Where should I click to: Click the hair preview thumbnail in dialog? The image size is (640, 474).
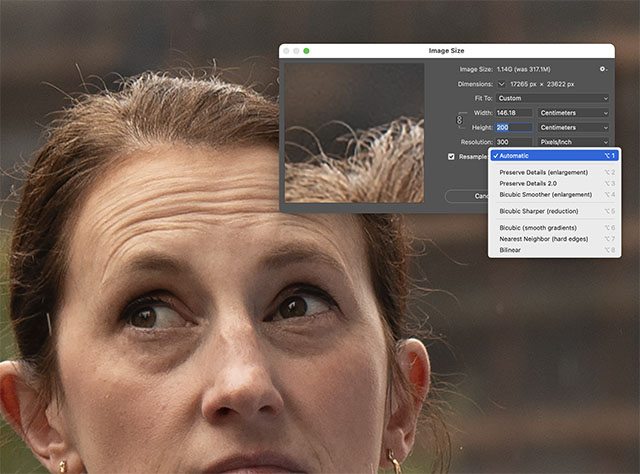(x=354, y=133)
